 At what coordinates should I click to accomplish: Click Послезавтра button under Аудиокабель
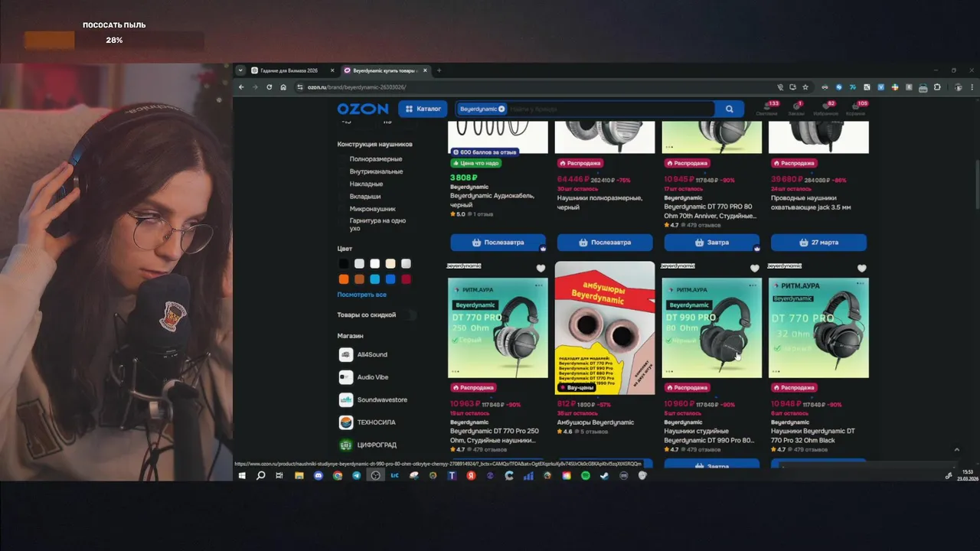(498, 243)
